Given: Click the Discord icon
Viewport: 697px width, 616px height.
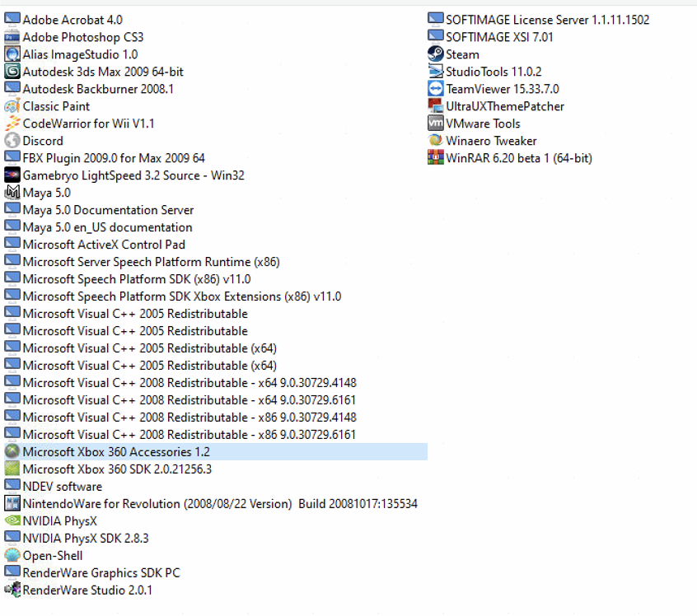Looking at the screenshot, I should point(12,141).
